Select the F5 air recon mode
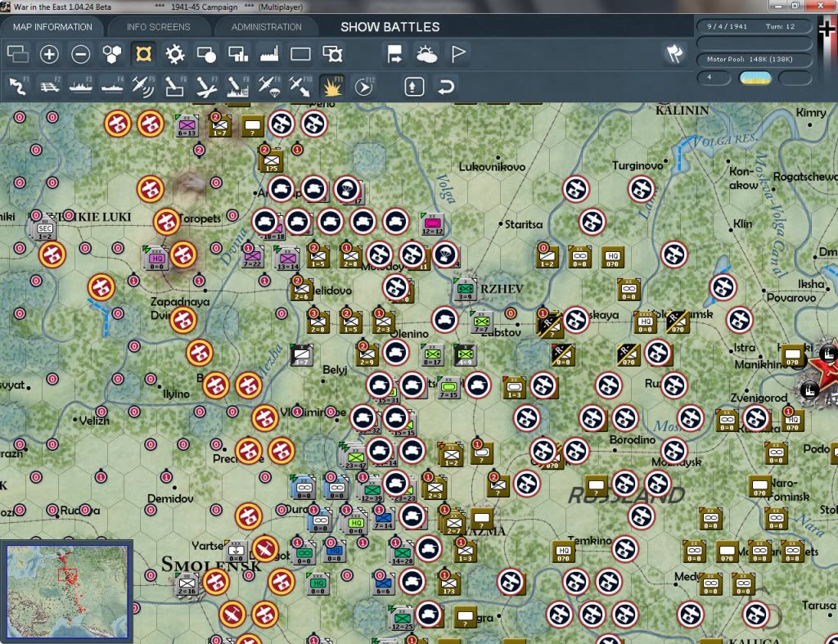Image resolution: width=838 pixels, height=644 pixels. tap(143, 86)
